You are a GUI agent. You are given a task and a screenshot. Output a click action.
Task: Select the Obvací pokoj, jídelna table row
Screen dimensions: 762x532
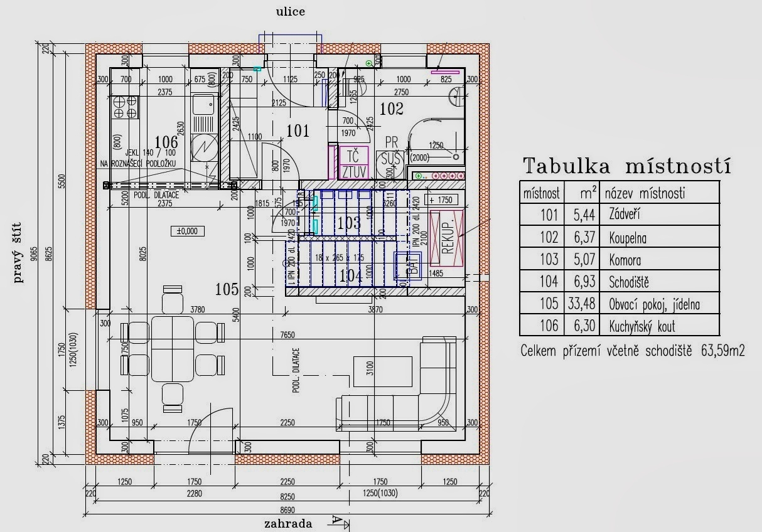point(619,305)
